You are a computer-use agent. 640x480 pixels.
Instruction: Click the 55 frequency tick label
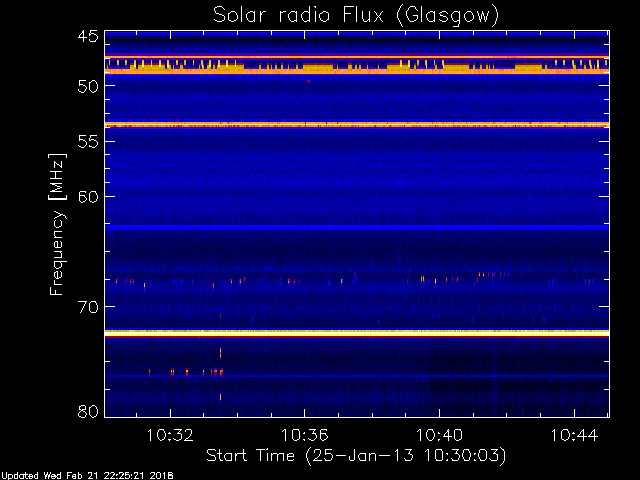click(88, 142)
